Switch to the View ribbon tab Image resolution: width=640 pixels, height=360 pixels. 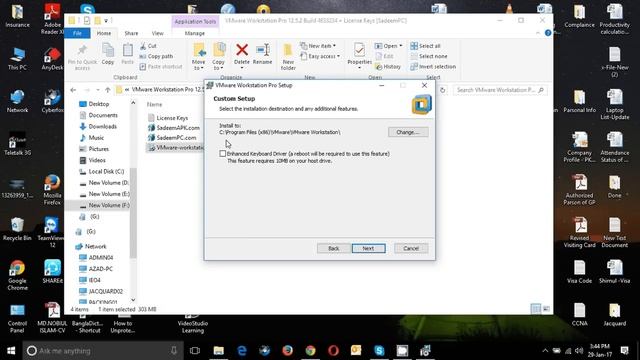tap(158, 33)
